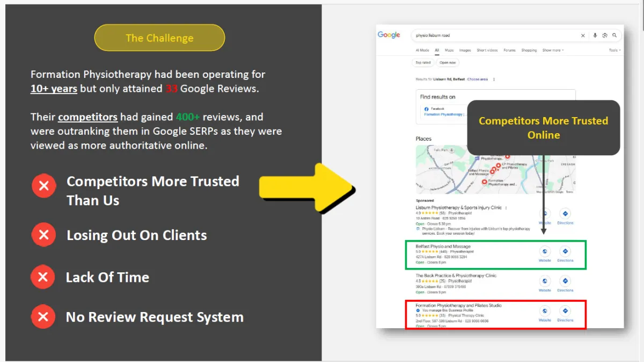The width and height of the screenshot is (644, 362).
Task: Switch to the Images tab
Action: pyautogui.click(x=465, y=50)
